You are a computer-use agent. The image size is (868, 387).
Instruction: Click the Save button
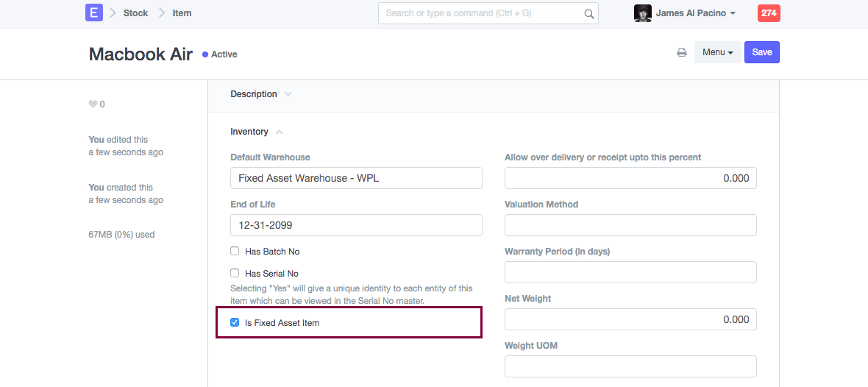pos(761,52)
